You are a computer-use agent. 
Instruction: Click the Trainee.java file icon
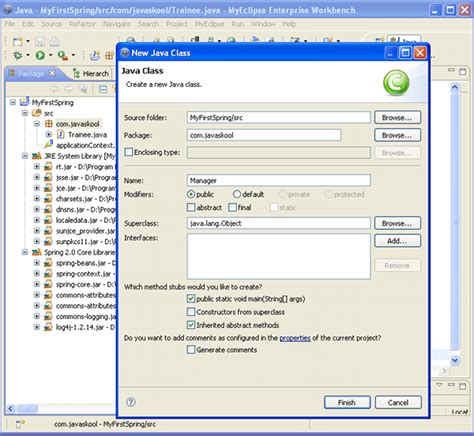click(x=61, y=134)
